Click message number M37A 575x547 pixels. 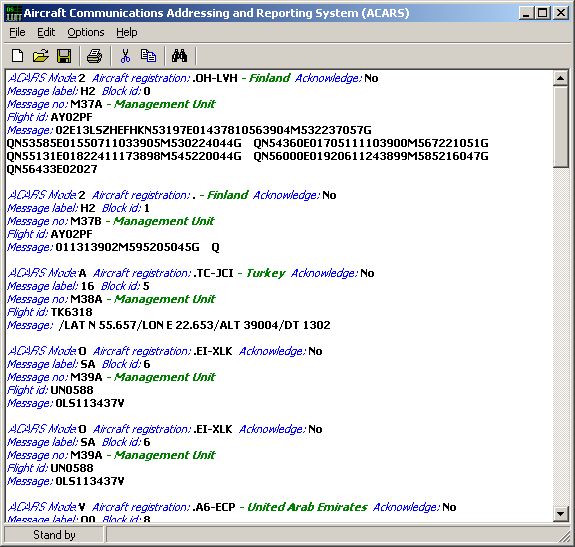pos(86,104)
